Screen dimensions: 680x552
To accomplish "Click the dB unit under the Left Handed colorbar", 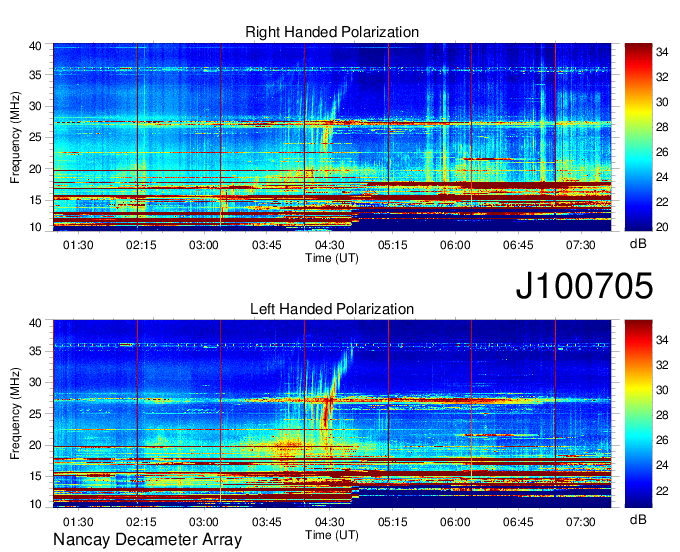I will pyautogui.click(x=638, y=519).
